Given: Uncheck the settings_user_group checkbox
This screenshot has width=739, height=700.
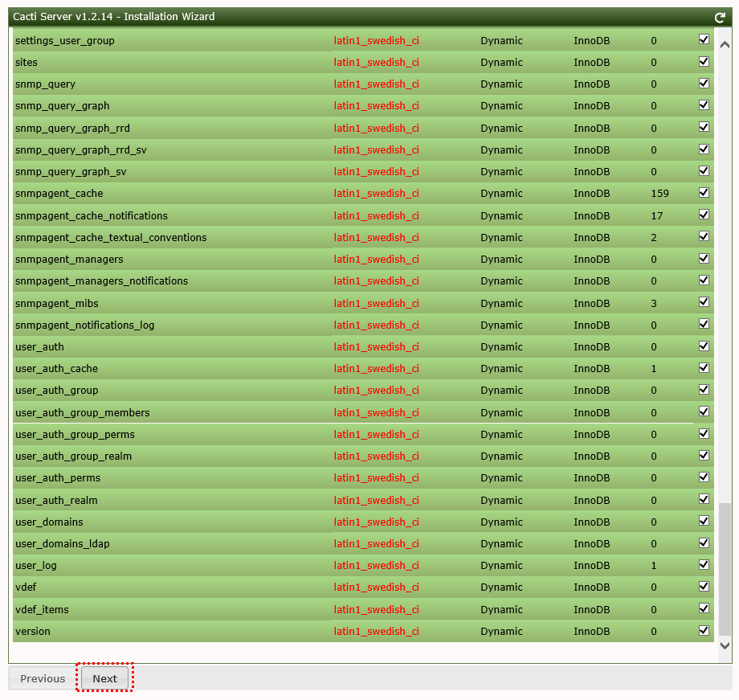Looking at the screenshot, I should coord(704,39).
